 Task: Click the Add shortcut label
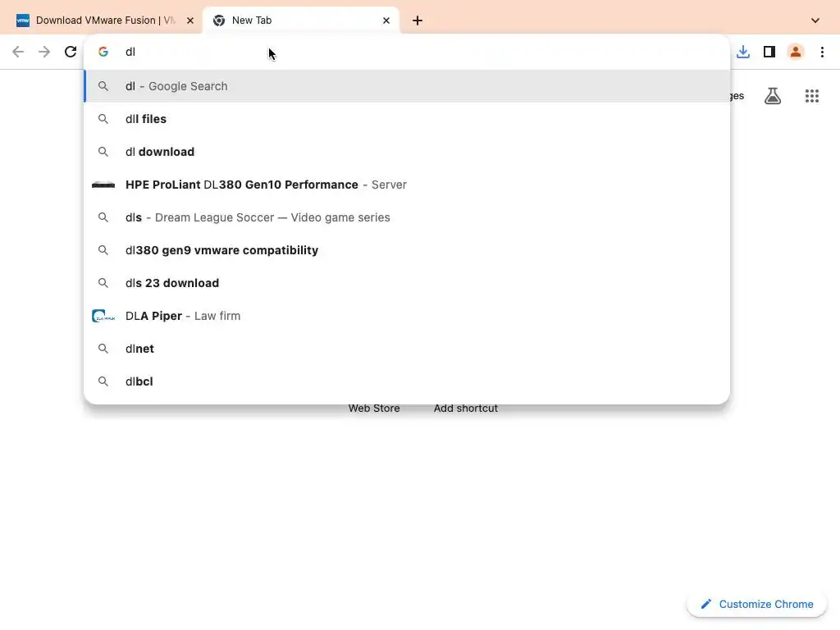pyautogui.click(x=466, y=409)
